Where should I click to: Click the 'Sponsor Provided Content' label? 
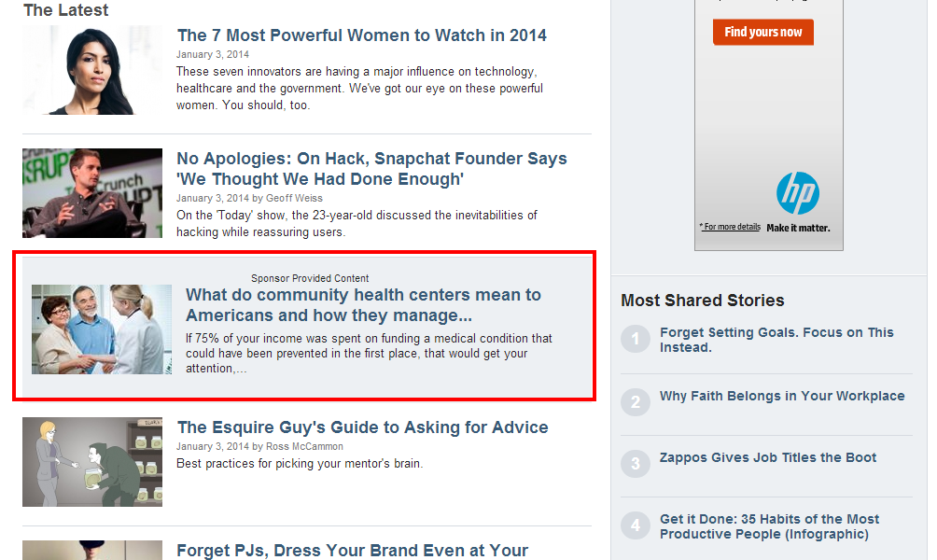pos(310,278)
